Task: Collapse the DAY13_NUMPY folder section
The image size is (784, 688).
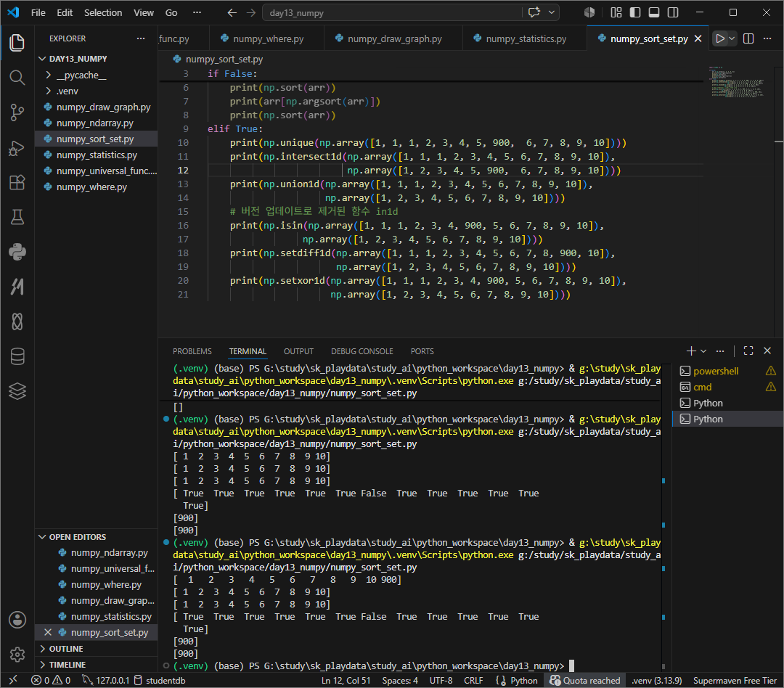Action: click(x=96, y=59)
